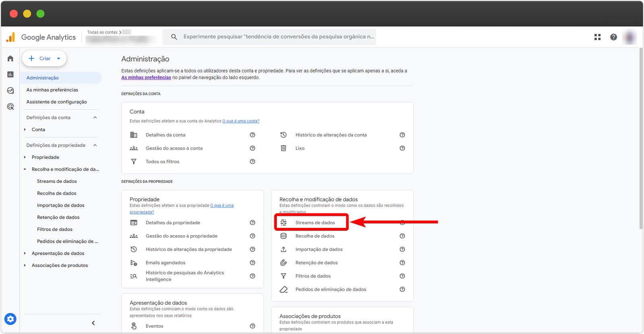
Task: Open the Google apps grid icon
Action: pos(597,37)
